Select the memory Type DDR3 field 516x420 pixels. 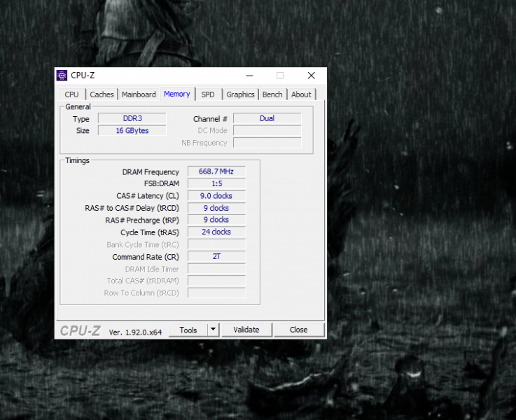(131, 119)
